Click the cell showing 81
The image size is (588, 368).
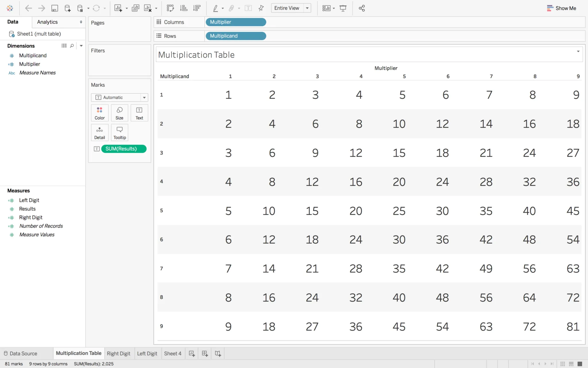pos(573,326)
